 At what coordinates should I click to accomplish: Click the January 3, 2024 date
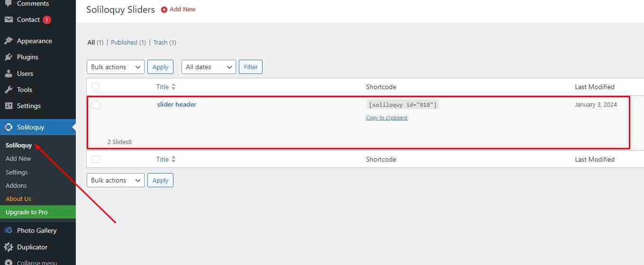(596, 105)
